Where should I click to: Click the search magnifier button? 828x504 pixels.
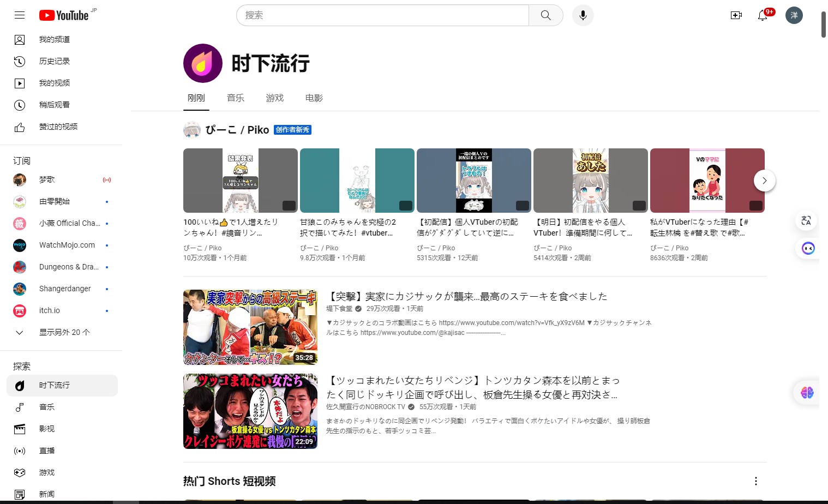[x=545, y=15]
